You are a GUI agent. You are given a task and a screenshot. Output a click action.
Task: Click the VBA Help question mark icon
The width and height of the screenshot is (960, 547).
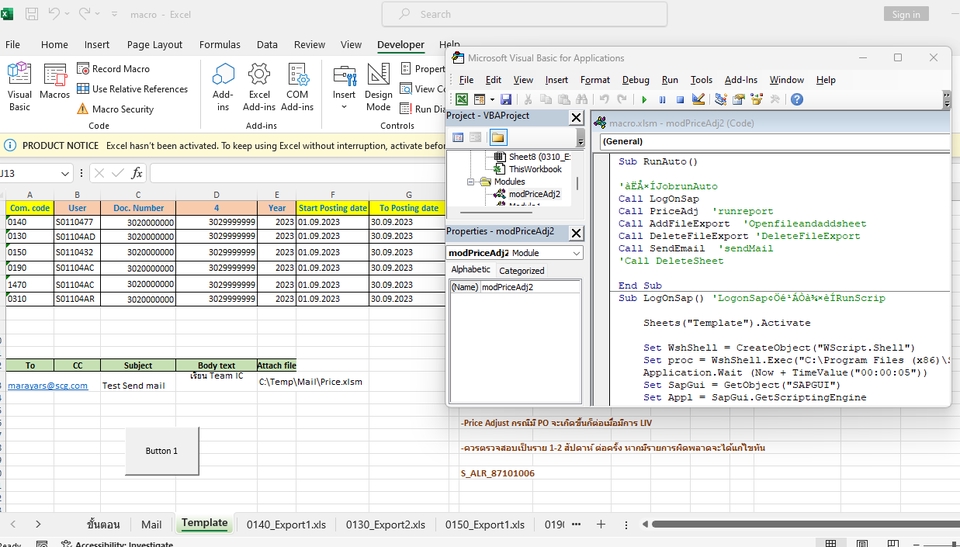(x=799, y=100)
